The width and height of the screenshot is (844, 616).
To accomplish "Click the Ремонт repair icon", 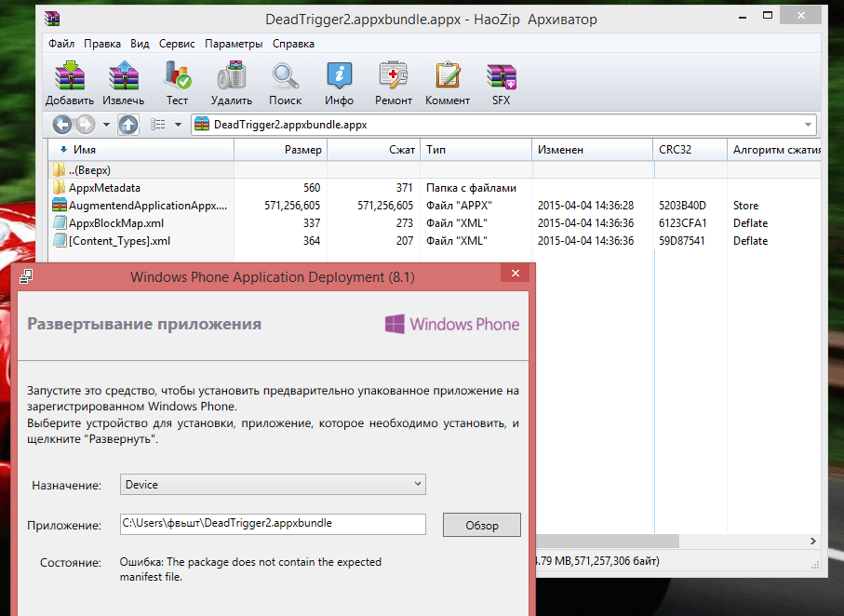I will pos(394,76).
